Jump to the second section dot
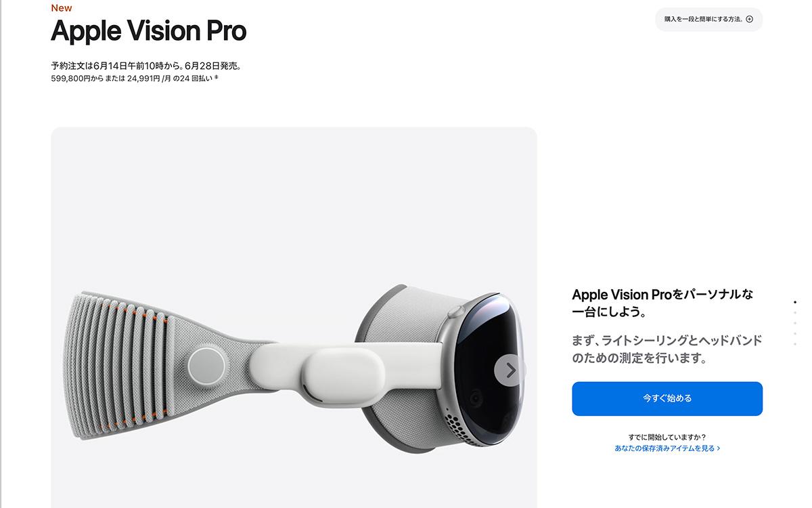The width and height of the screenshot is (812, 508). coord(795,312)
